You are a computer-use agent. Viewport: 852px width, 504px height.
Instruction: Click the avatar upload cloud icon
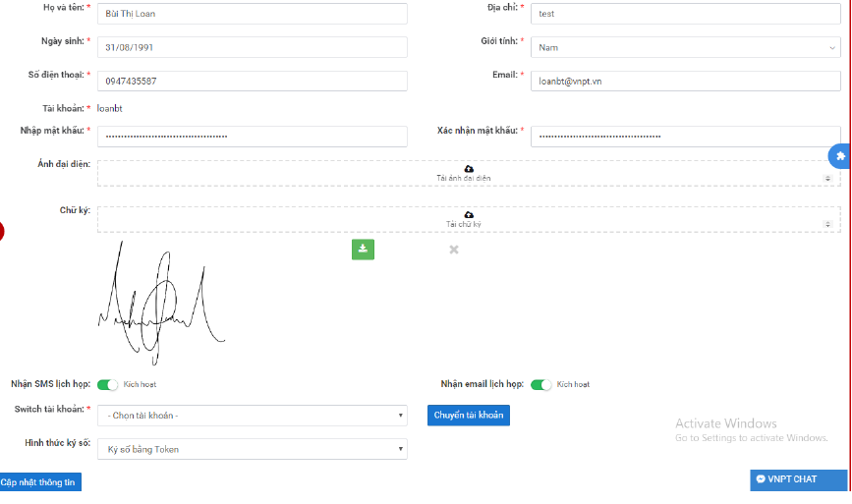(x=469, y=169)
